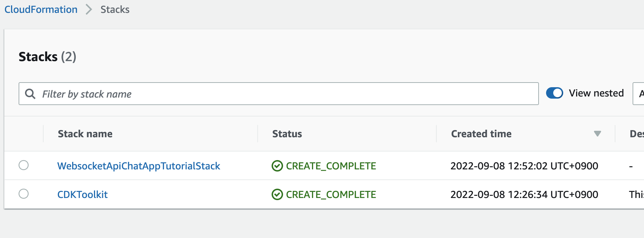Click the success check icon for WebsocketApiChatAppTutorialStack
Viewport: 644px width, 238px height.
[x=277, y=166]
